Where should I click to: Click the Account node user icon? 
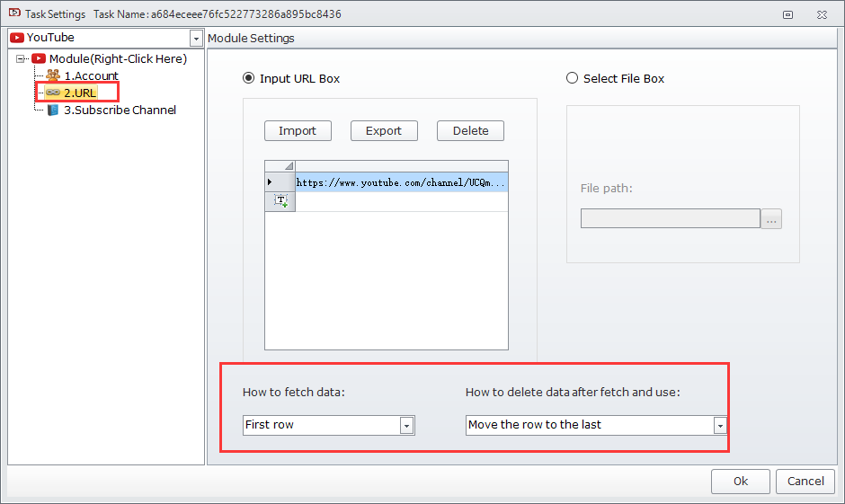(53, 76)
